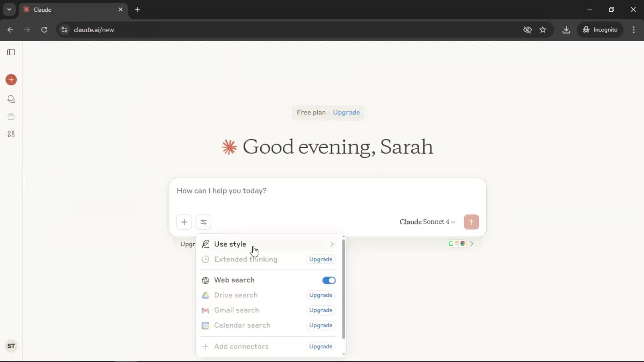The width and height of the screenshot is (644, 362).
Task: Click the globe icon next to Web search
Action: pos(205,280)
